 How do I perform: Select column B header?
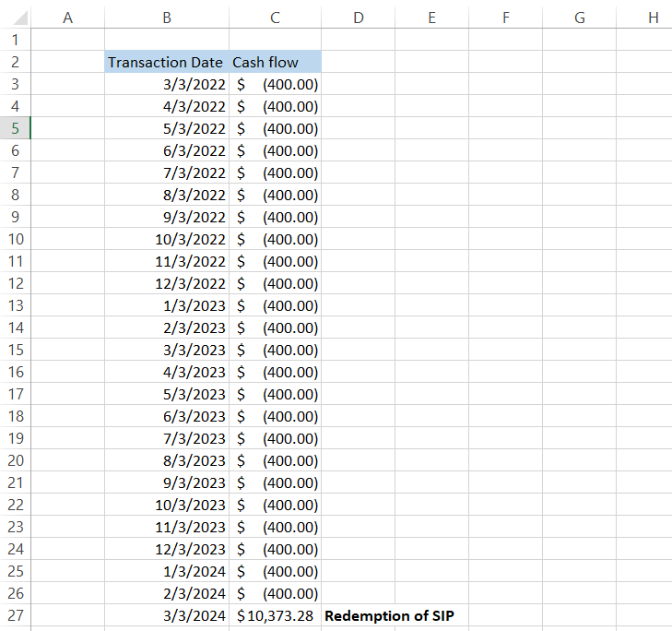coord(166,18)
